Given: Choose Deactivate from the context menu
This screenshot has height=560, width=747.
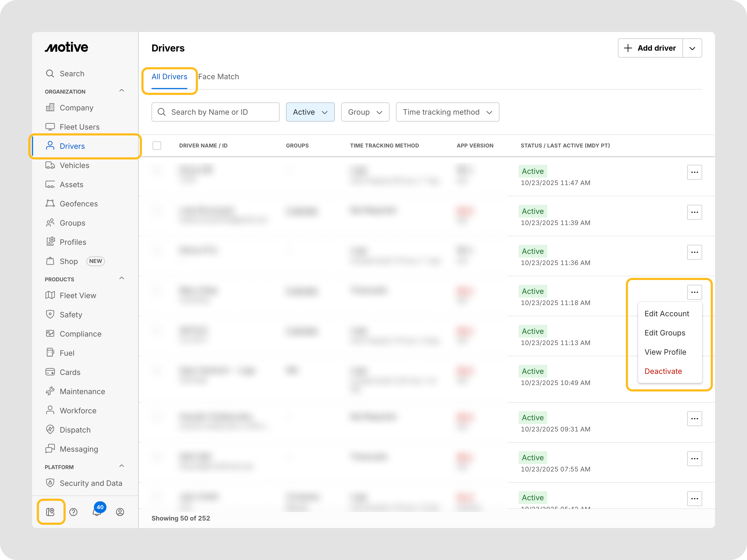Looking at the screenshot, I should 663,371.
